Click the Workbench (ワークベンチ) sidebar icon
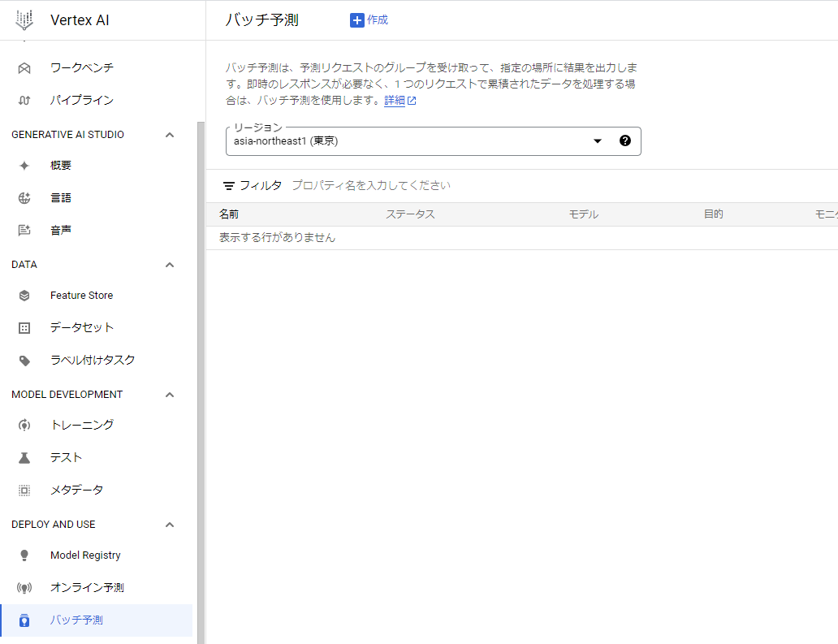This screenshot has height=644, width=838. click(24, 68)
